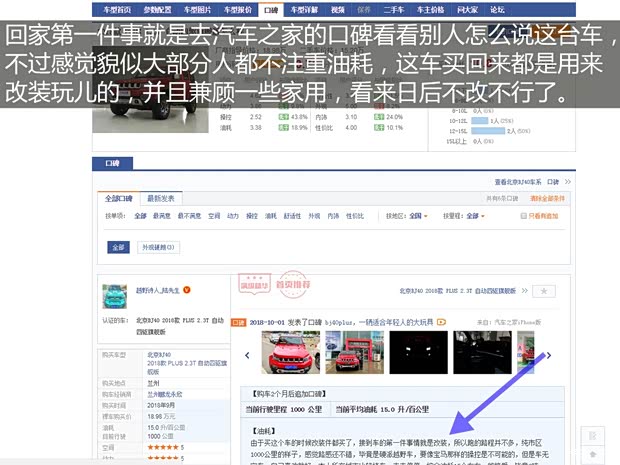Filter reviews by 内饰
The image size is (620, 465).
pos(333,216)
